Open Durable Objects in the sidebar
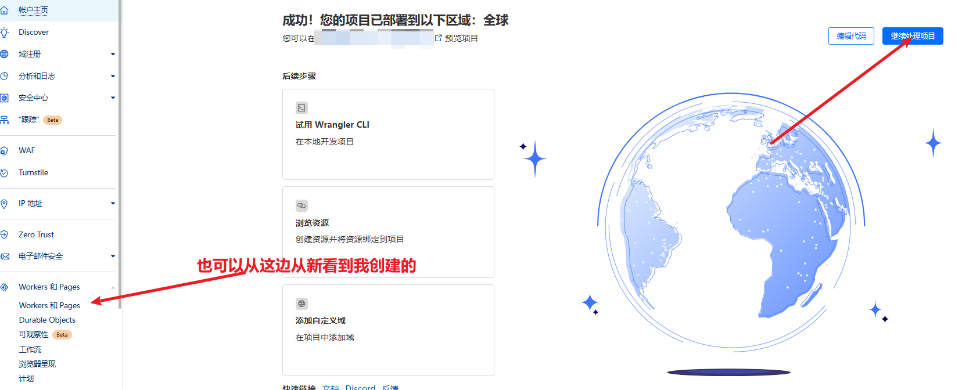The image size is (980, 390). [x=47, y=320]
